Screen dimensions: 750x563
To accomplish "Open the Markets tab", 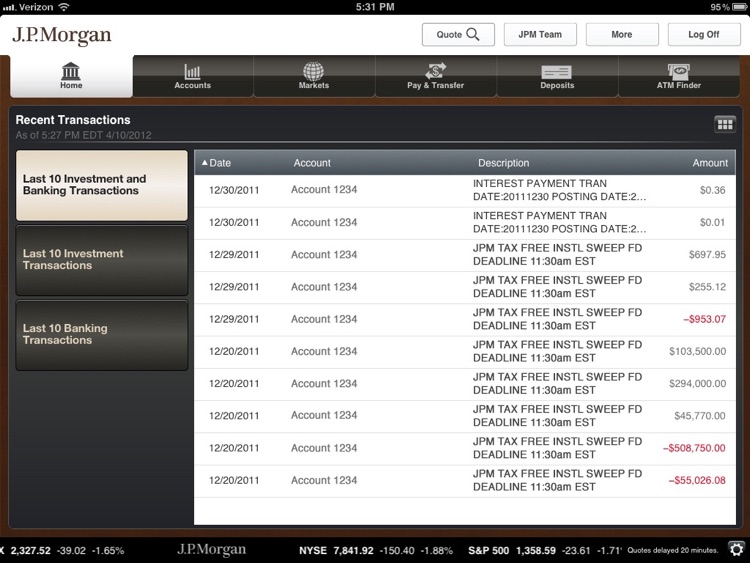I will 314,77.
